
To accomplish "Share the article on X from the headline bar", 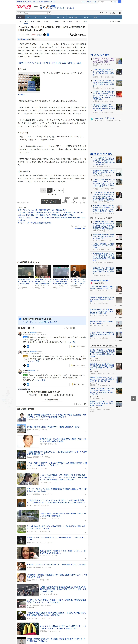I will (x=45, y=35).
